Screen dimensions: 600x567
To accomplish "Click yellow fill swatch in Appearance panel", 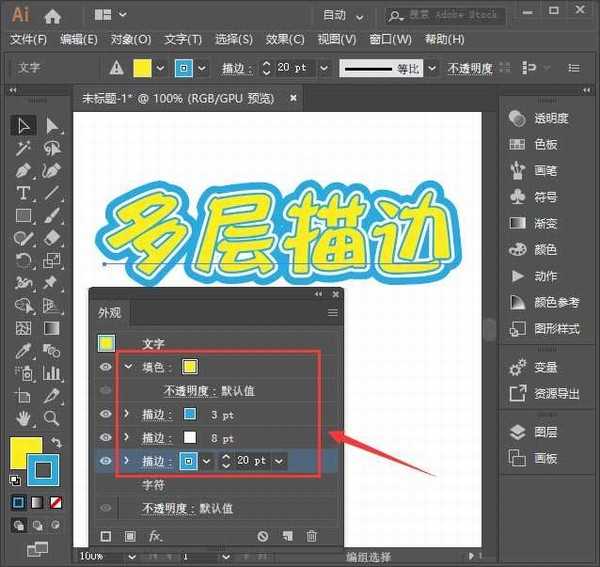I will pyautogui.click(x=190, y=367).
